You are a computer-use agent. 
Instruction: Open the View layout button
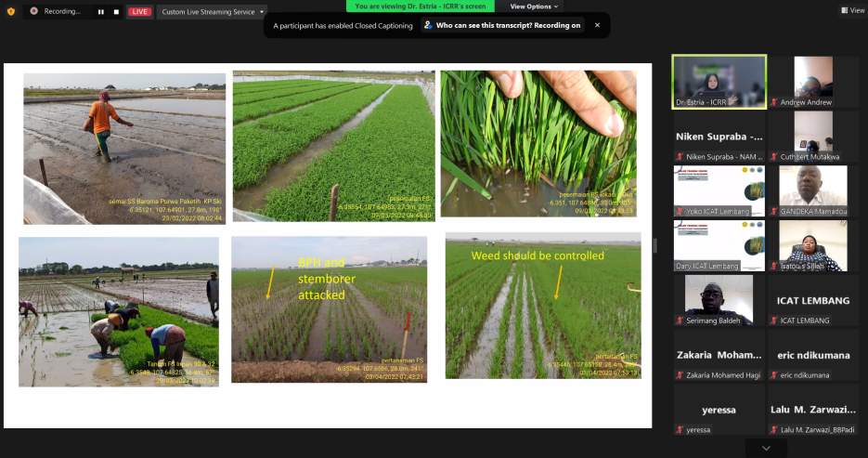tap(851, 10)
